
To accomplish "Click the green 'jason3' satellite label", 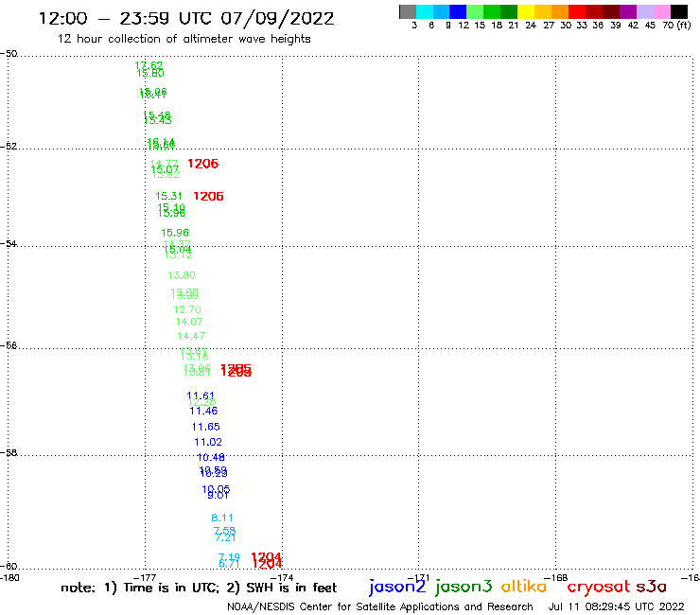I will [464, 587].
